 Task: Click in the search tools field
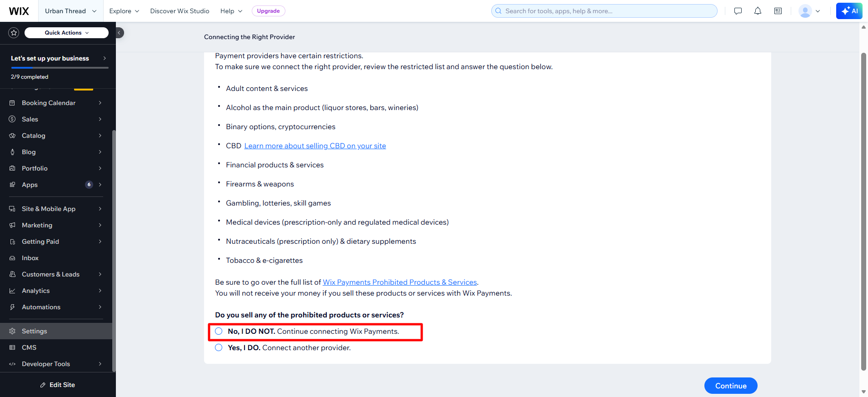[604, 11]
